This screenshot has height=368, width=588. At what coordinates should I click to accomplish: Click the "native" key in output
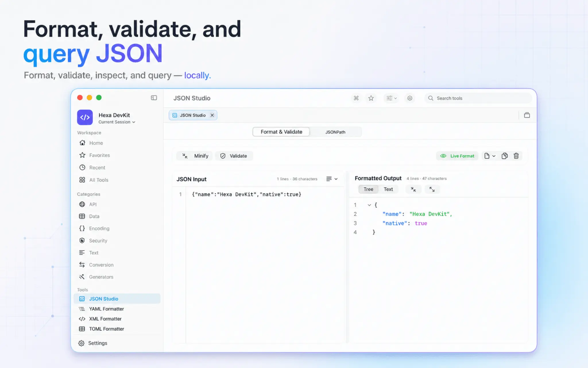click(x=395, y=223)
